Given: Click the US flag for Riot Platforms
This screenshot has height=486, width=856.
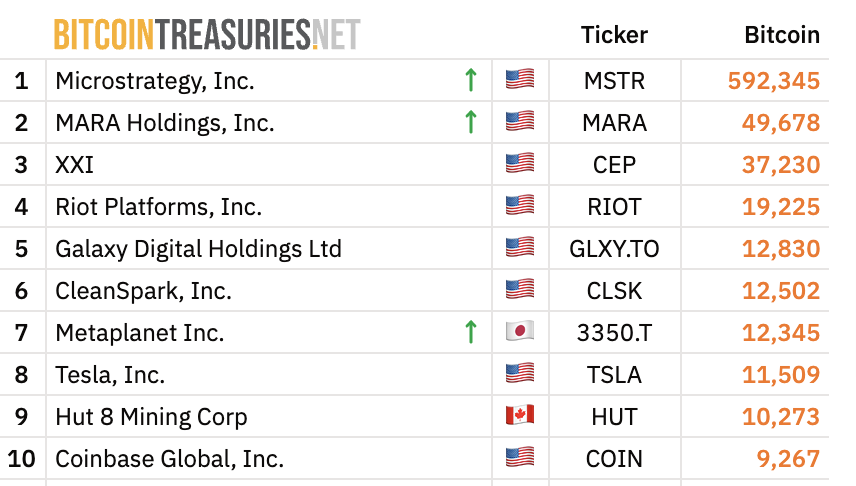Looking at the screenshot, I should tap(520, 205).
